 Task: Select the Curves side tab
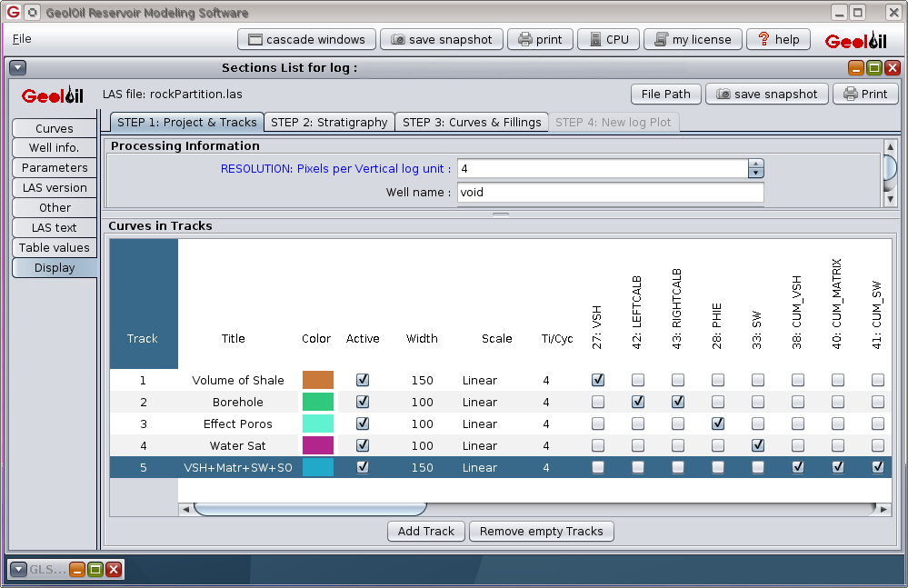[55, 128]
